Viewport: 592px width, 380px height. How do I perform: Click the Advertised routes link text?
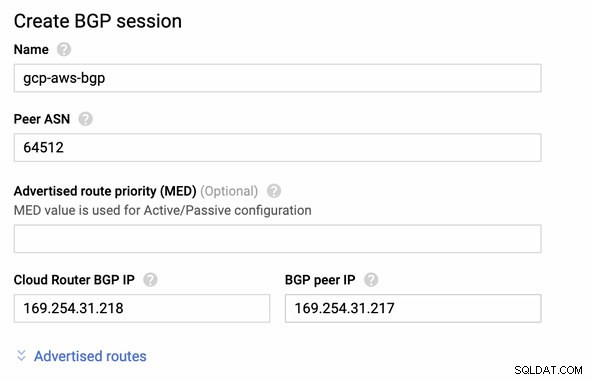[x=90, y=356]
